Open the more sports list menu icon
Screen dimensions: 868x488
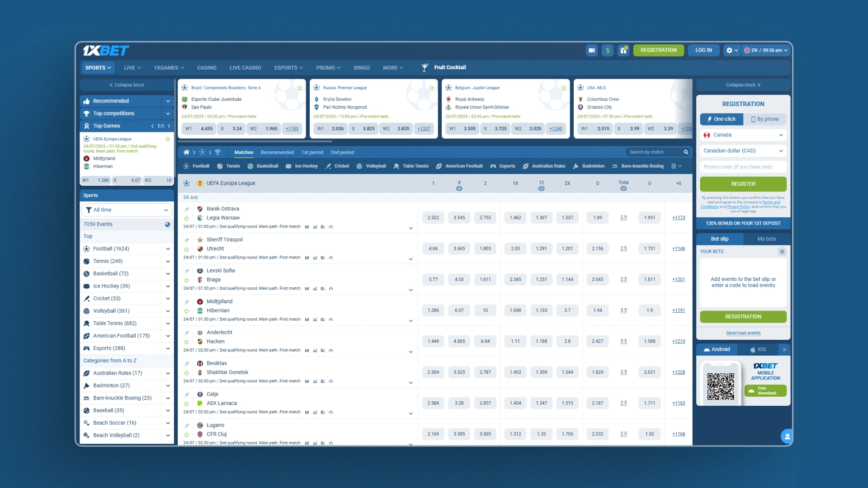[676, 166]
